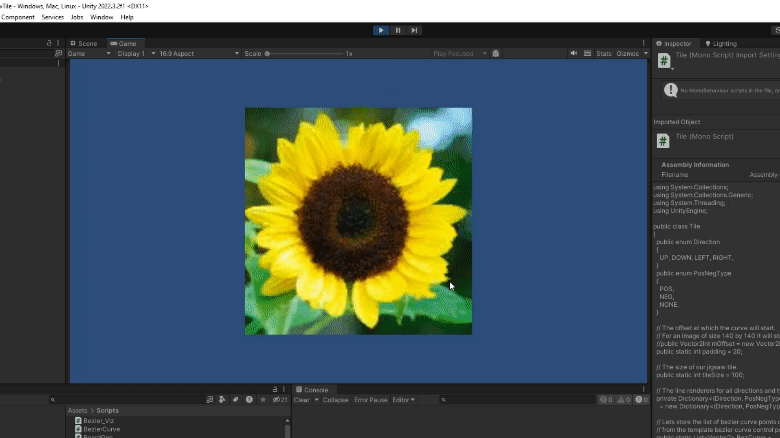Open Hierarchy panel more options menu
The image size is (780, 438).
pos(58,43)
